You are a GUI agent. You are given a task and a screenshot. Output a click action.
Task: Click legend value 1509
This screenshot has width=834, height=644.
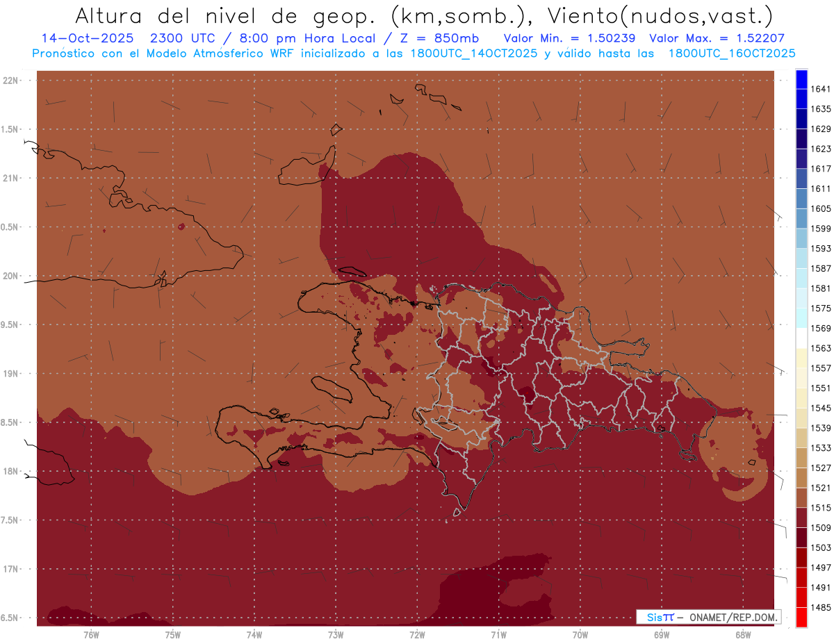(x=821, y=527)
